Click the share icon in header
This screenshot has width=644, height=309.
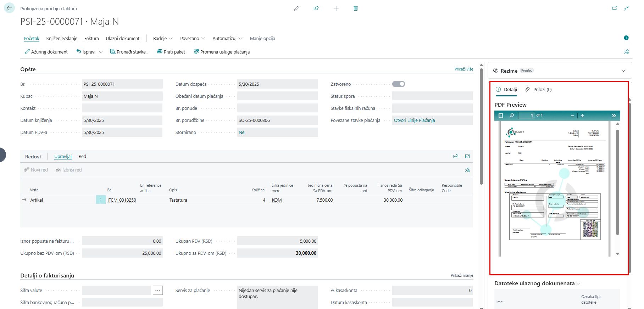[316, 8]
